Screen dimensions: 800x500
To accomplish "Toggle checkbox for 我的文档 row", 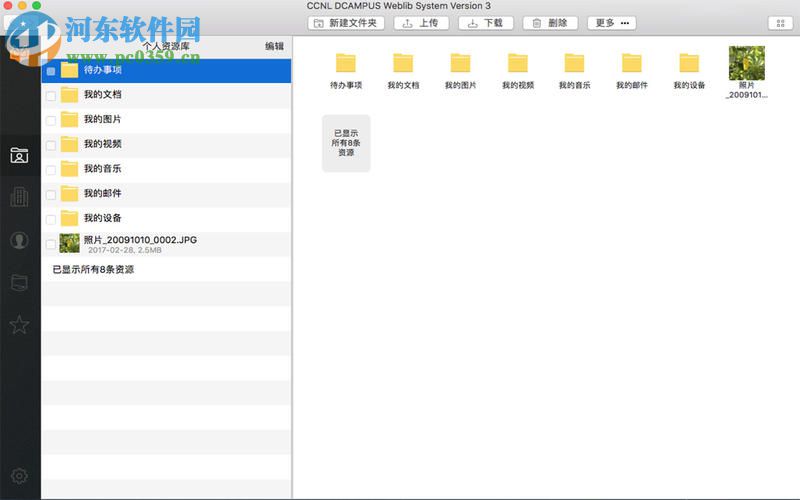I will pos(51,96).
